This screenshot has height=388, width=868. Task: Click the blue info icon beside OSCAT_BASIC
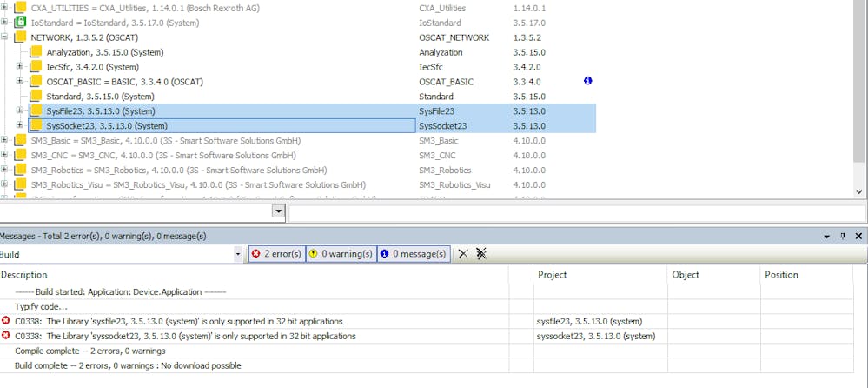point(588,81)
